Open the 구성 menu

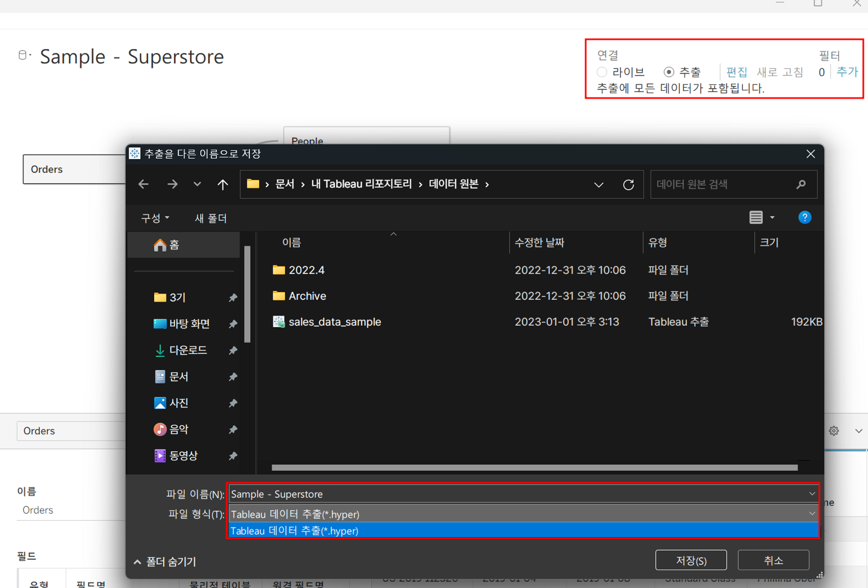coord(155,218)
